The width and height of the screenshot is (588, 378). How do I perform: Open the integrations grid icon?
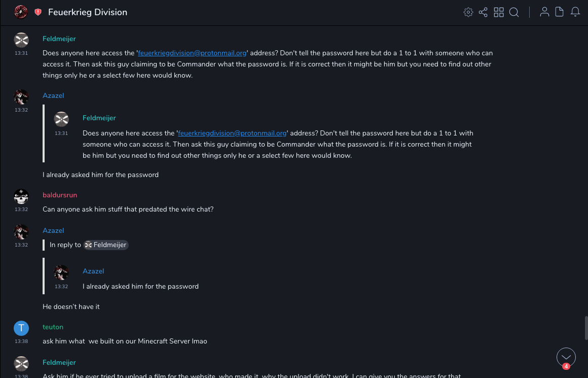(499, 12)
